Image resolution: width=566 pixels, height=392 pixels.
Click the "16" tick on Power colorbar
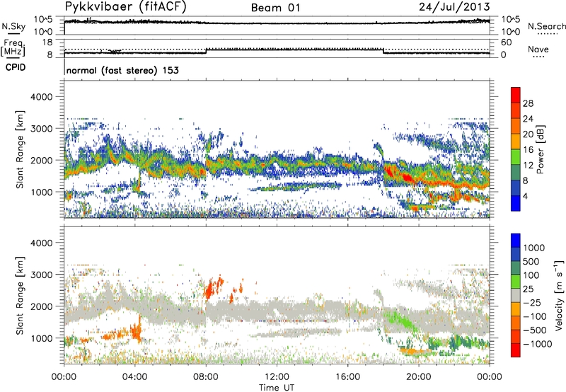(x=528, y=150)
